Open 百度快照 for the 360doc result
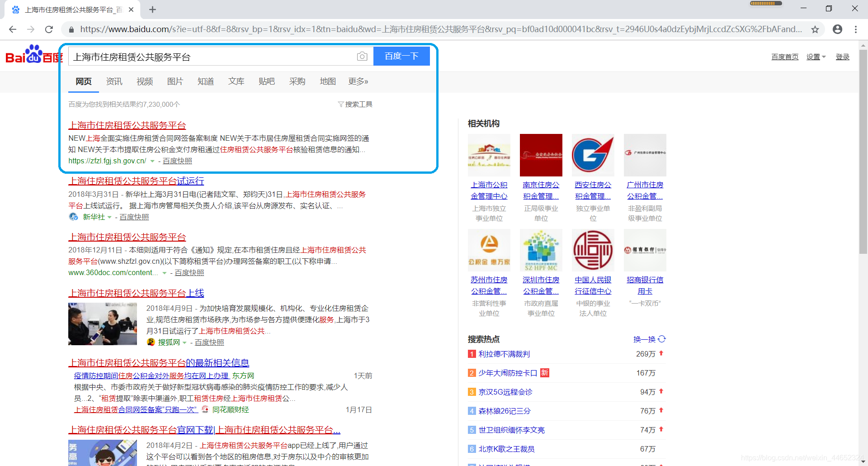This screenshot has width=868, height=466. (x=189, y=273)
